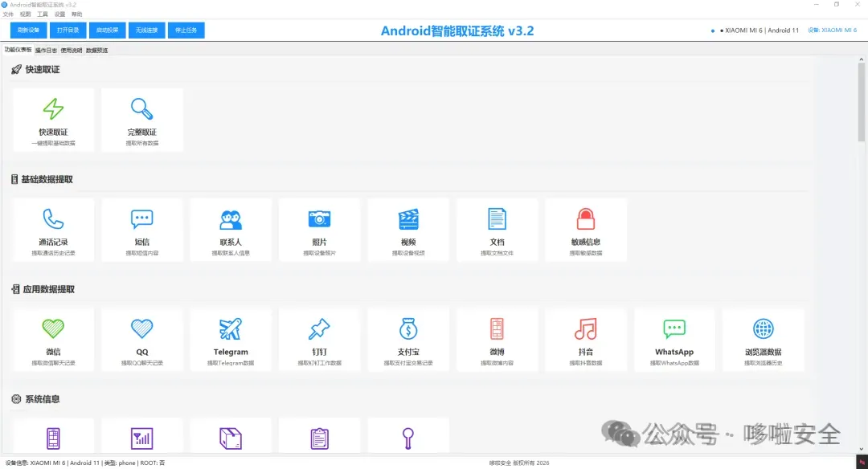Viewport: 868px width, 469px height.
Task: Switch to the 功能仪表板 tab
Action: tap(18, 50)
